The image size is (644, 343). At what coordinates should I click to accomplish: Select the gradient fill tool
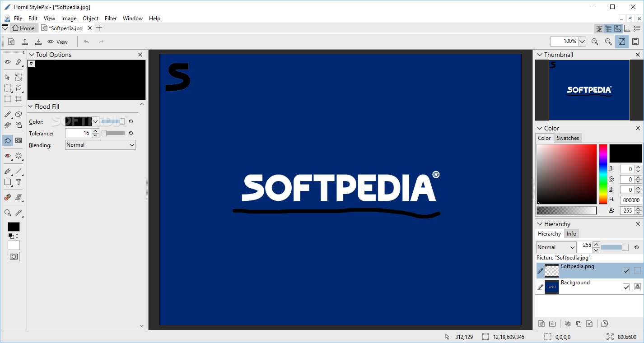[19, 140]
